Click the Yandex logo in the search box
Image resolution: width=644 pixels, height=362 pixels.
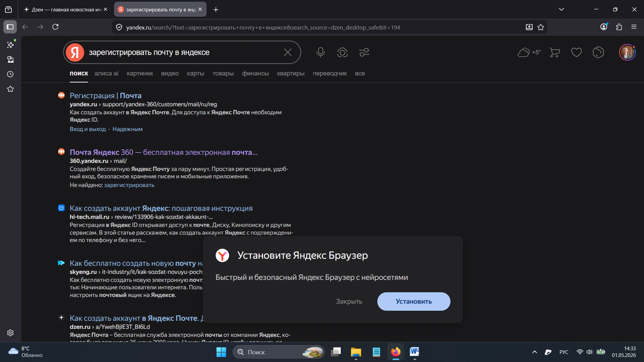pos(75,52)
